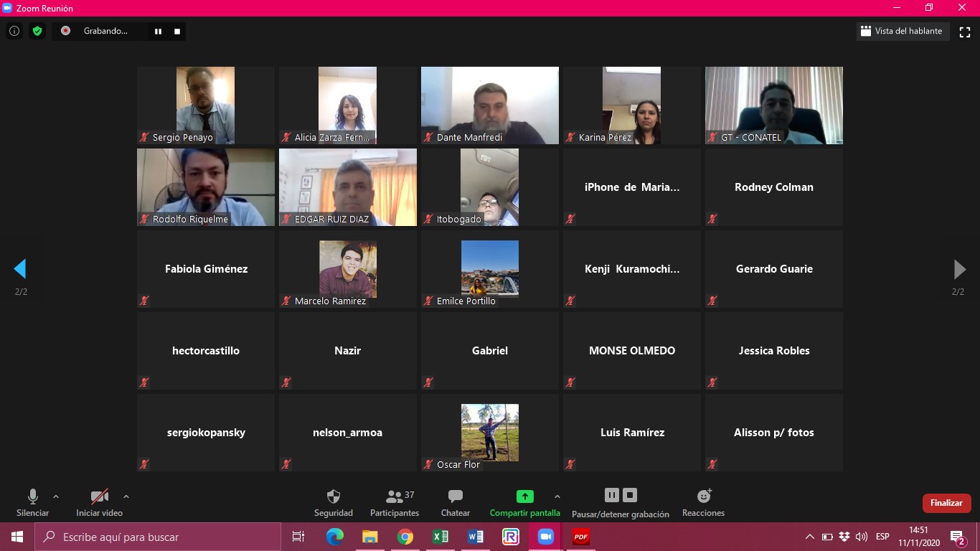Click the Finalizar button

point(946,503)
